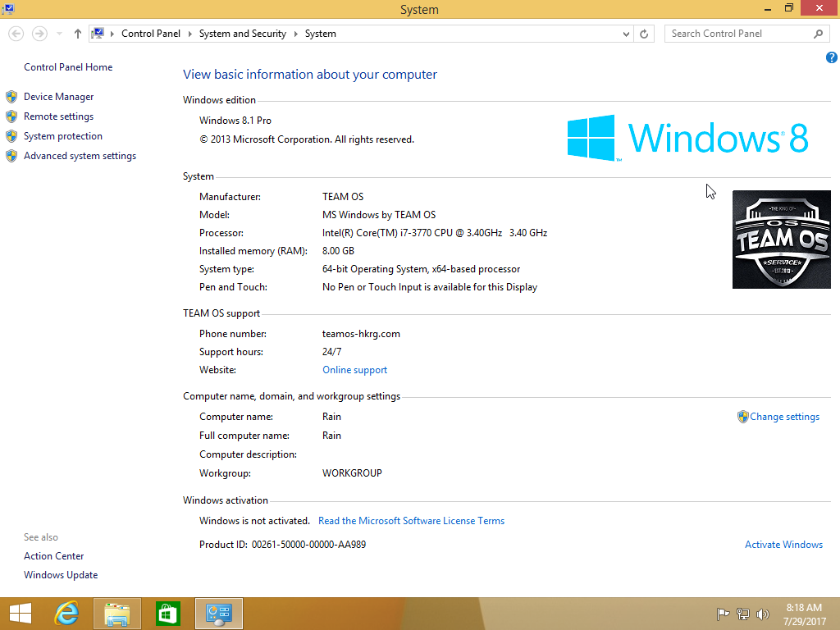Screen dimensions: 840x630
Task: Click the product ID 00261-50000-00000-AA989 text
Action: click(x=308, y=545)
